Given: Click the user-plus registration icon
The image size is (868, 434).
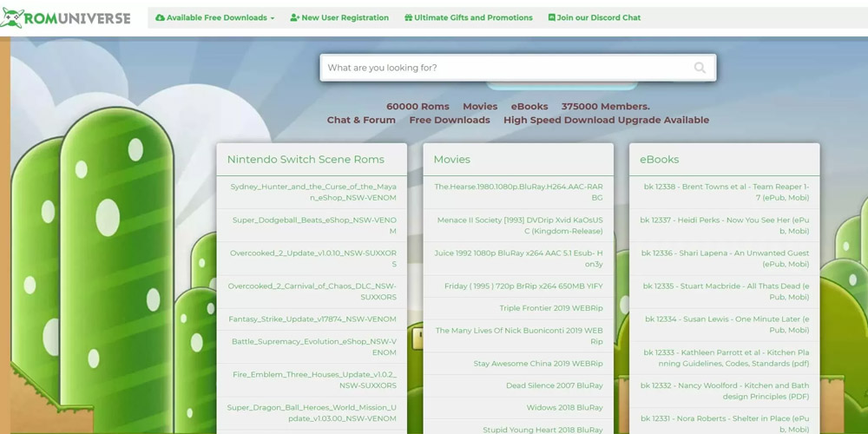Looking at the screenshot, I should tap(295, 17).
